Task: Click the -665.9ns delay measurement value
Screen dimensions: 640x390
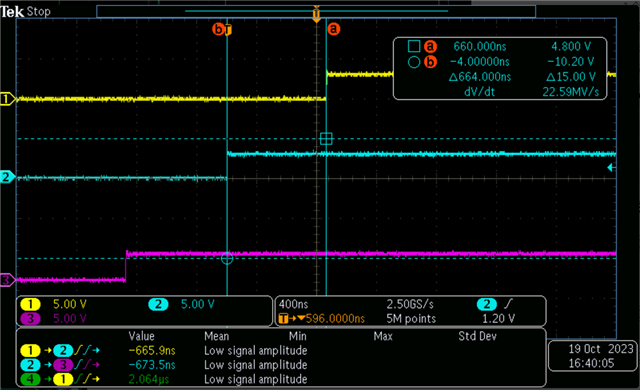Action: tap(152, 351)
